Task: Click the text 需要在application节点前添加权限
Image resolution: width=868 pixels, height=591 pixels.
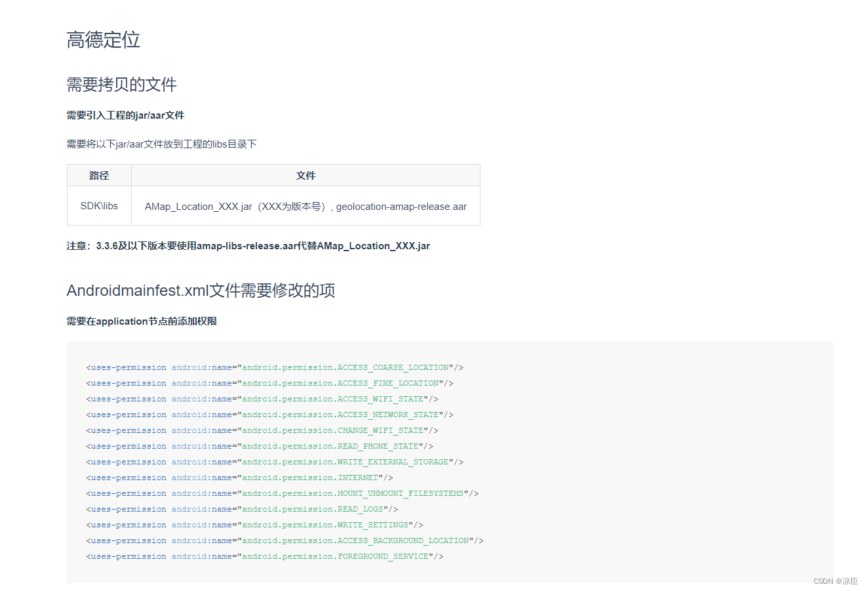Action: pos(142,321)
